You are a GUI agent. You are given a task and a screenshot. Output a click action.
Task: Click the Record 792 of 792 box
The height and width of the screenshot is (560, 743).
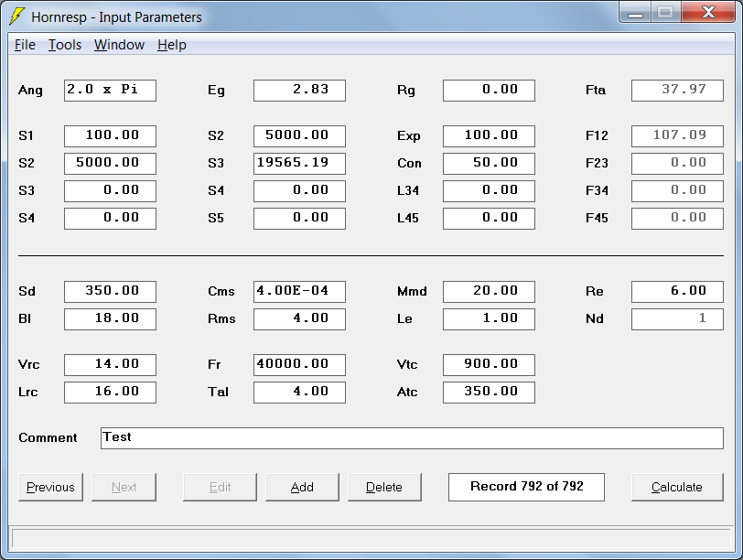coord(526,487)
